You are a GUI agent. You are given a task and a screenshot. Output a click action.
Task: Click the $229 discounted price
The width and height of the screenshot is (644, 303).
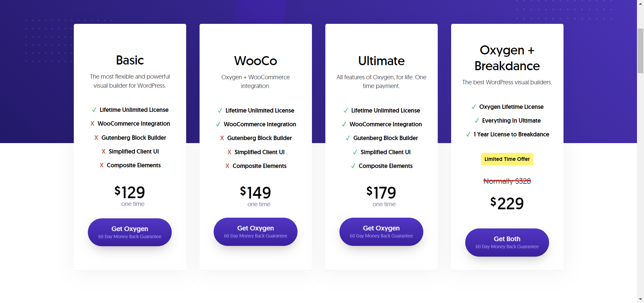507,203
